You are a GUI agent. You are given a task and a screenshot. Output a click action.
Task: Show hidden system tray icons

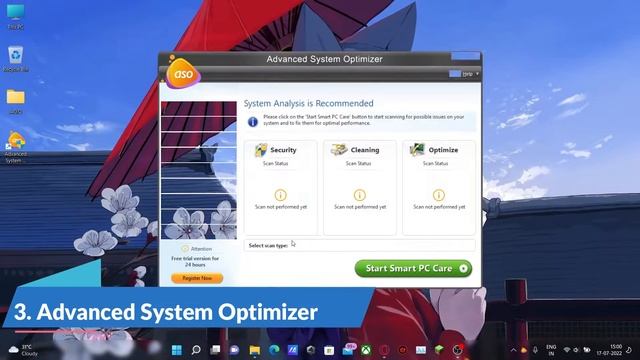(x=513, y=350)
